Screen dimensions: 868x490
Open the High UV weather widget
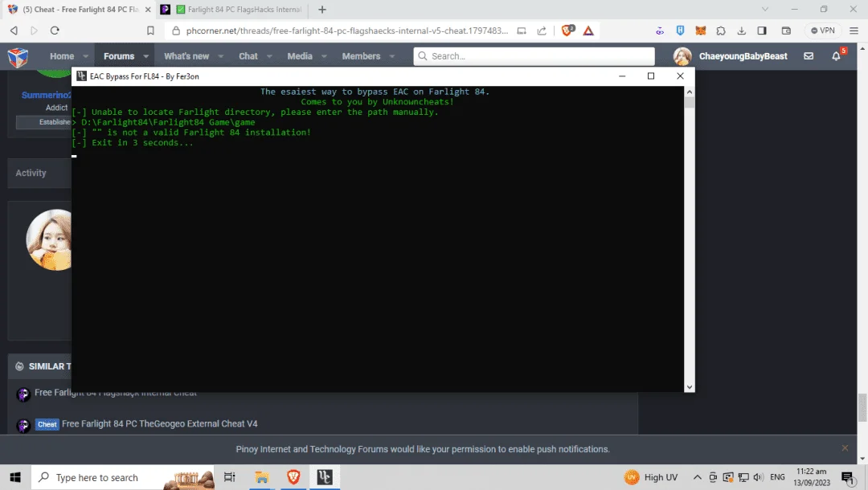(x=651, y=477)
